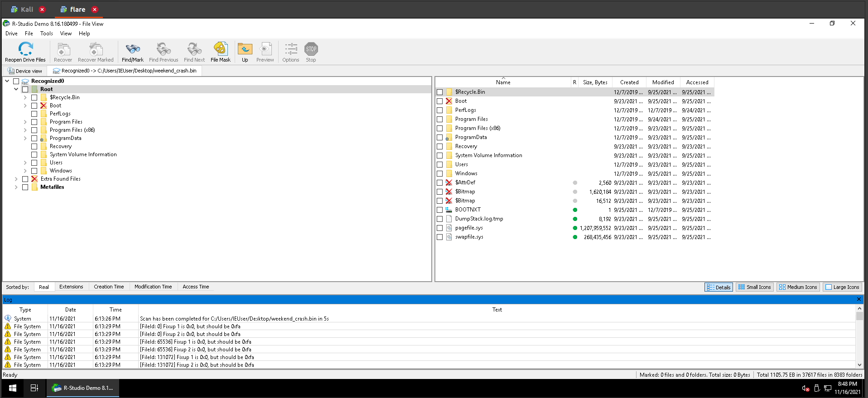This screenshot has width=868, height=398.
Task: Expand the ProgramData tree node
Action: click(25, 138)
